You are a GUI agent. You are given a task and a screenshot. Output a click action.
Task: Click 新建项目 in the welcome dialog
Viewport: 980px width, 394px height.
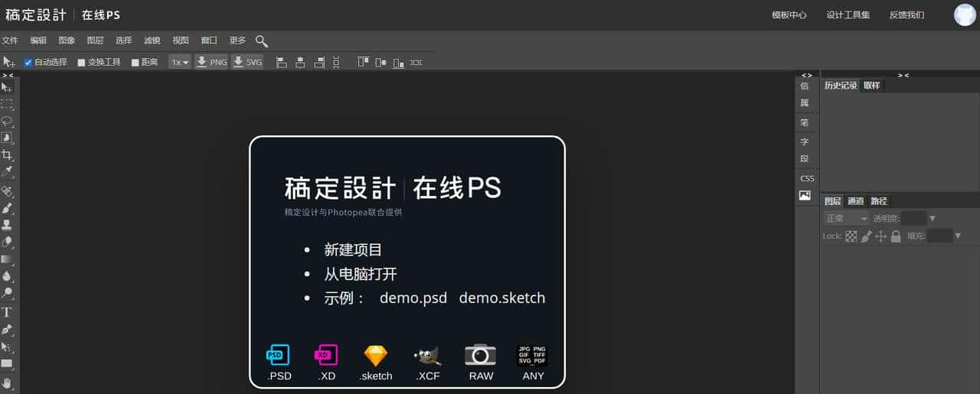pos(353,250)
